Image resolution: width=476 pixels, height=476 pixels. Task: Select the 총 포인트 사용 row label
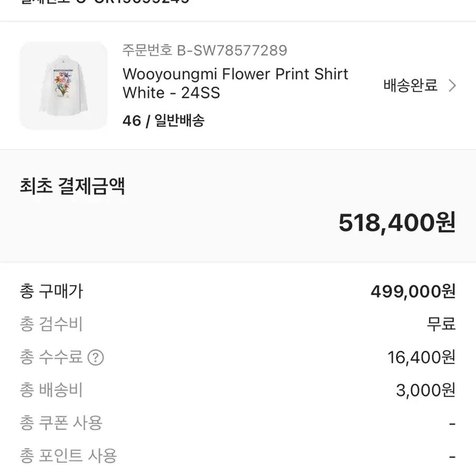69,456
